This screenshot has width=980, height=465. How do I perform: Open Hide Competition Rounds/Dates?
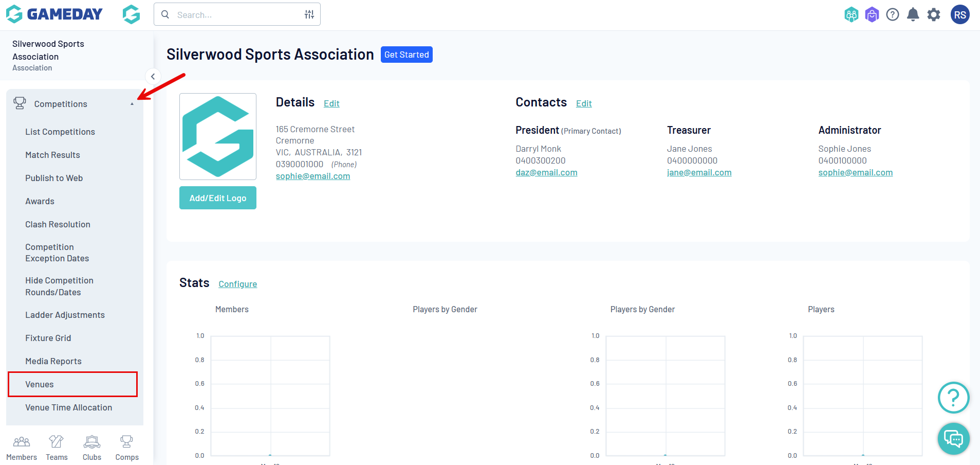(x=59, y=287)
